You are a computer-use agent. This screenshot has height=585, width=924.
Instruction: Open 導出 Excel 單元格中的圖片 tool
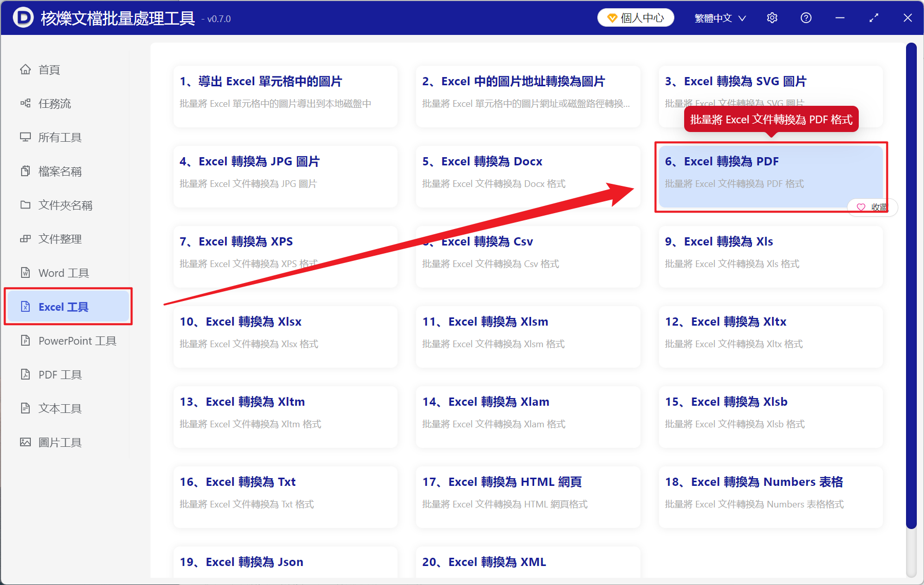pyautogui.click(x=285, y=96)
